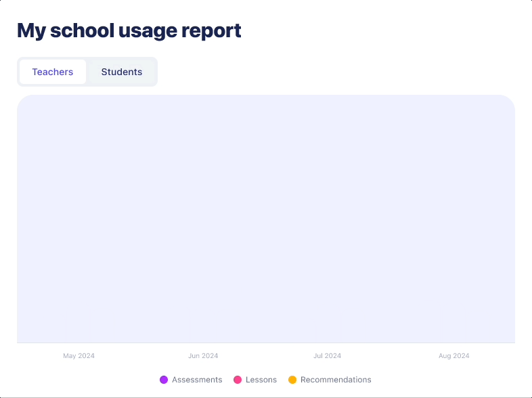Click the word "school" in the page title

pyautogui.click(x=82, y=30)
